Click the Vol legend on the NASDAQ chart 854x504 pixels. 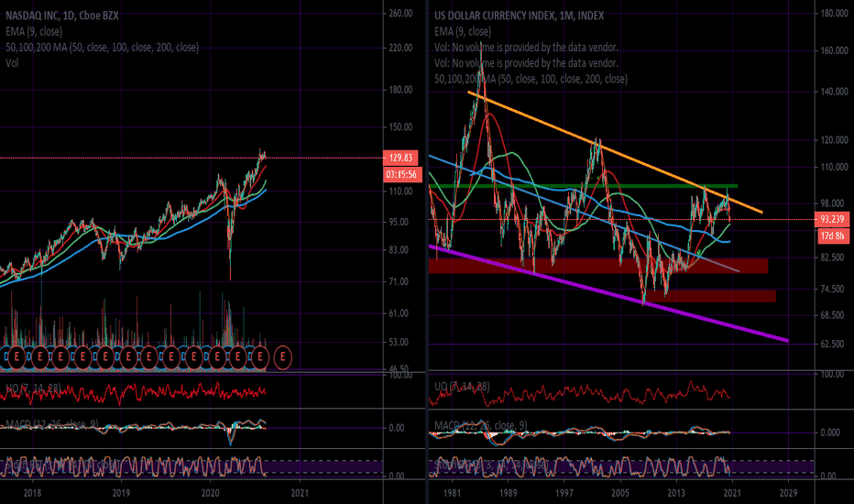[12, 63]
